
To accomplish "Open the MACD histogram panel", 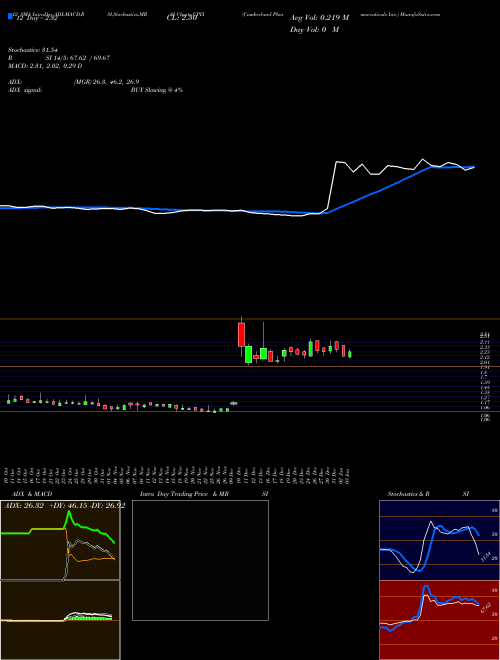I will point(60,620).
